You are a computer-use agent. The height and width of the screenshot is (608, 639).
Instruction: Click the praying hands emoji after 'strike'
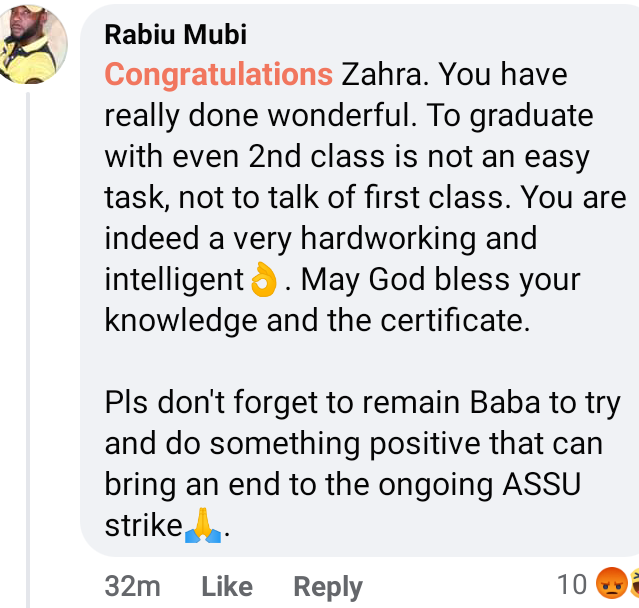[x=203, y=526]
